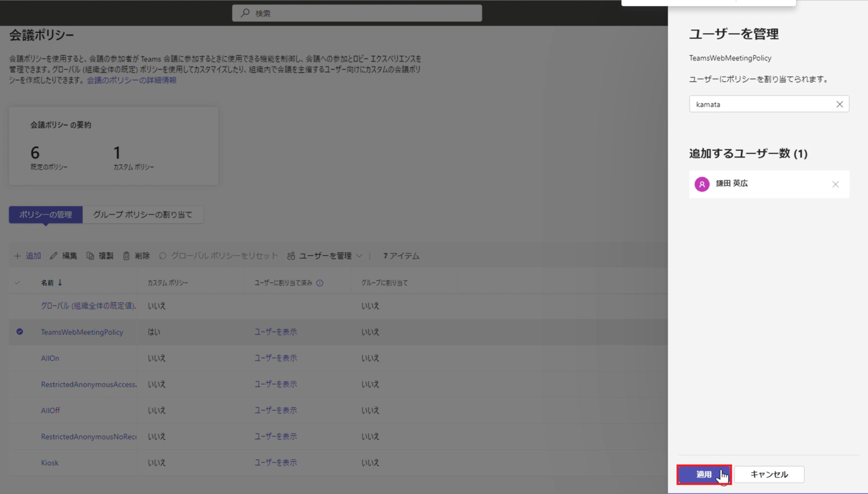Click the 複製 duplicate icon
The width and height of the screenshot is (868, 494).
[x=90, y=255]
